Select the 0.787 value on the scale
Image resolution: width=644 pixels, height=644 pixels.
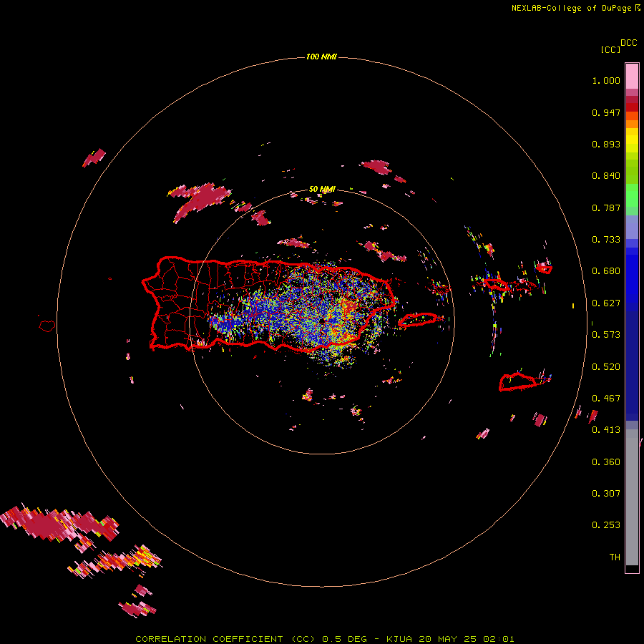tap(606, 208)
